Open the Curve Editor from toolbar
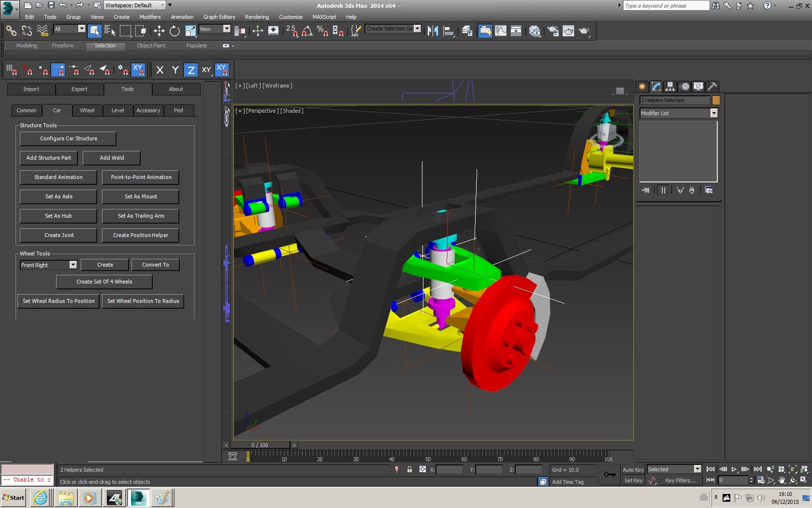Image resolution: width=812 pixels, height=508 pixels. pos(501,31)
